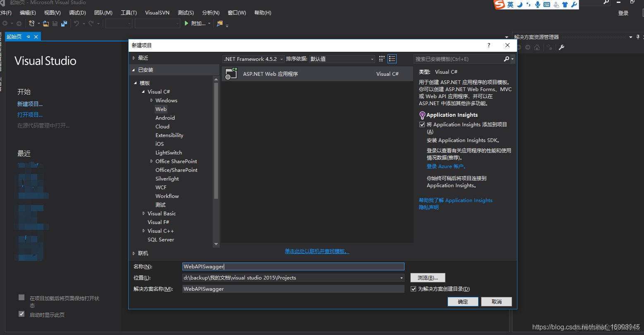Click the Save All toolbar icon

point(64,24)
